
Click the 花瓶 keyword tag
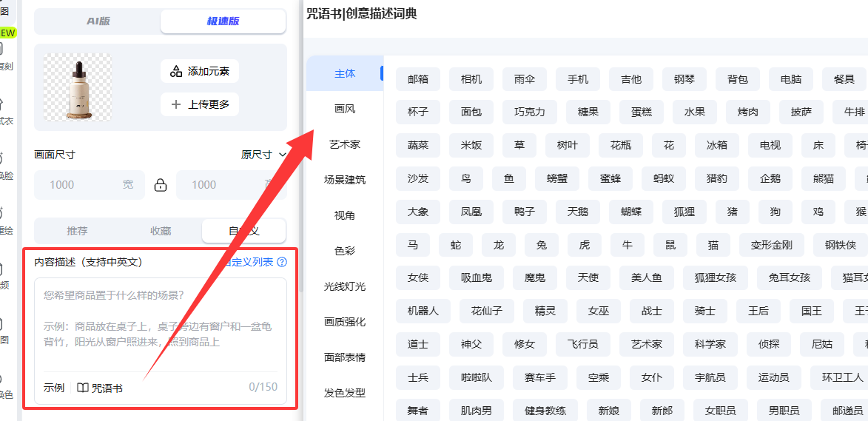click(x=621, y=146)
